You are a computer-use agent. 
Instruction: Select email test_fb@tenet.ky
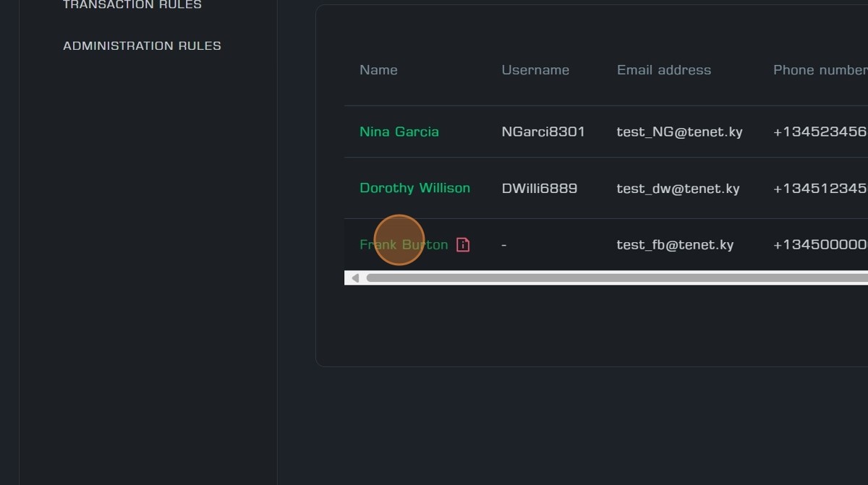coord(675,245)
